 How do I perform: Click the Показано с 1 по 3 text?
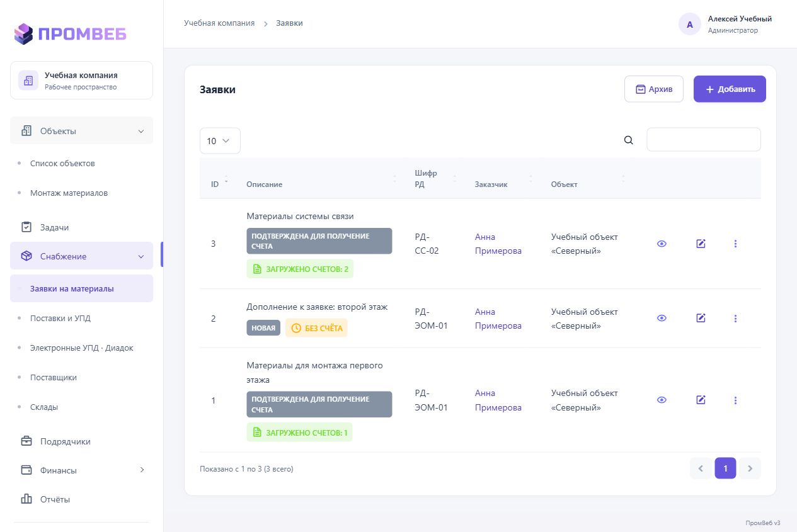246,468
